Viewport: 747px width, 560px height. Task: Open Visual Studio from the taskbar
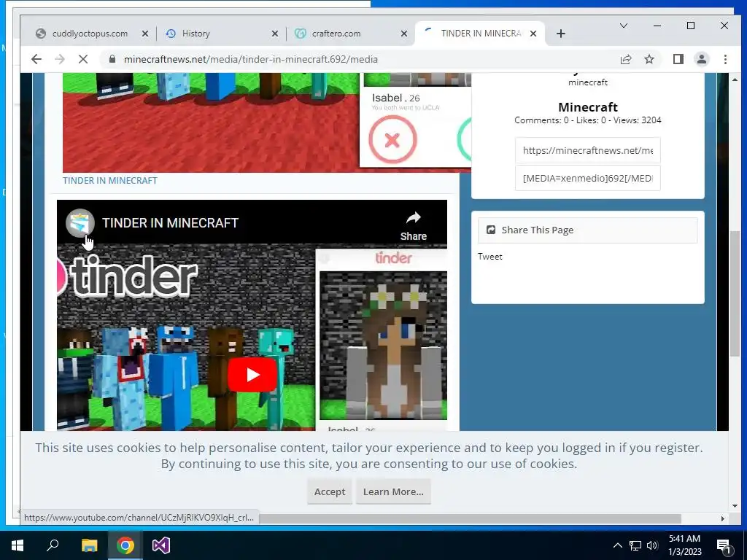click(161, 545)
